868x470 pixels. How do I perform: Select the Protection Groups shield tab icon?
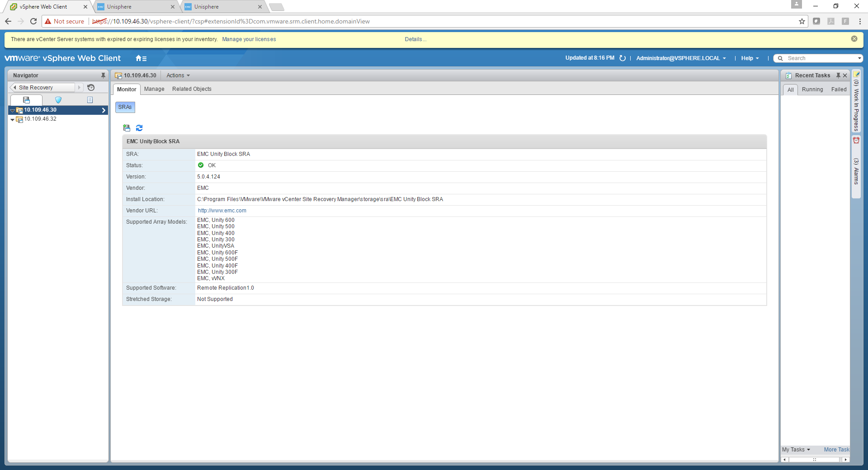58,100
